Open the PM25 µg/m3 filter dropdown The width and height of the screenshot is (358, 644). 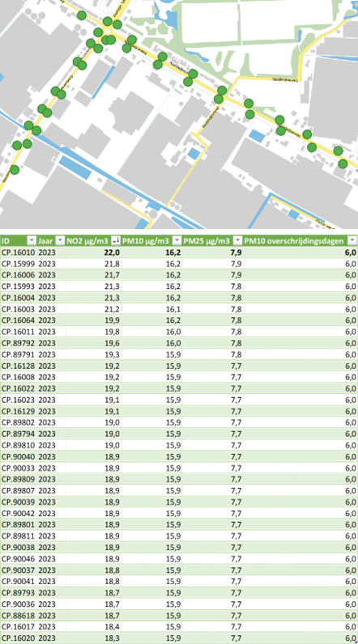[237, 240]
